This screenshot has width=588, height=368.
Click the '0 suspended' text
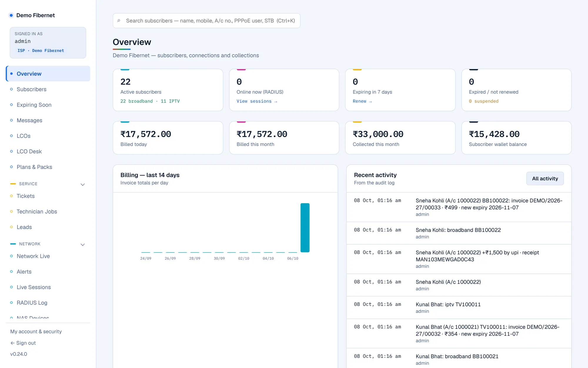click(x=484, y=101)
